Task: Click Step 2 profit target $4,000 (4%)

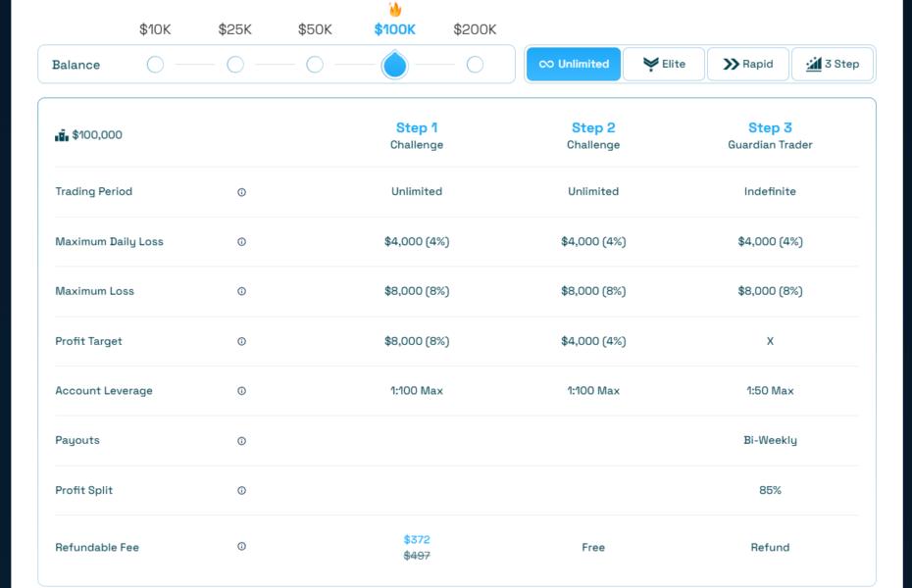Action: 593,341
